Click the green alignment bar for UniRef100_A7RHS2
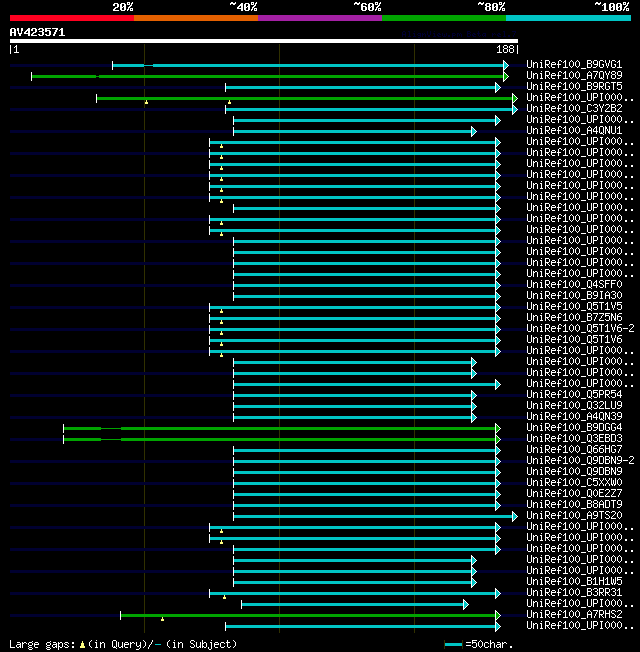The height and width of the screenshot is (652, 640). (x=310, y=615)
